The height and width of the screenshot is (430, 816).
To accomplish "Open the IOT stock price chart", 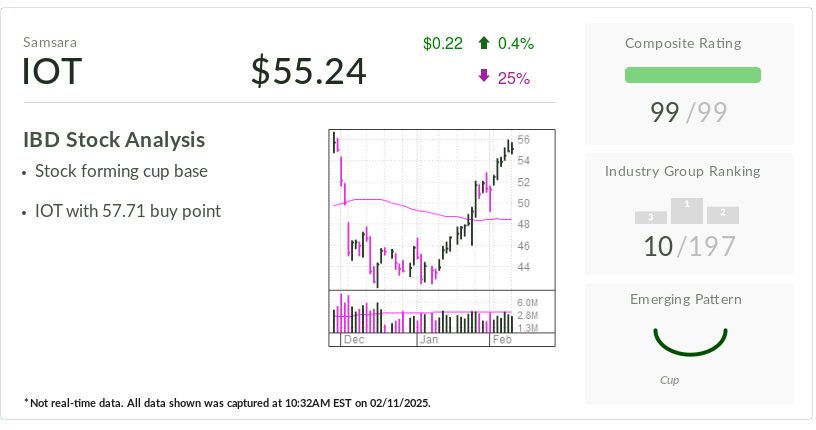I will [442, 210].
